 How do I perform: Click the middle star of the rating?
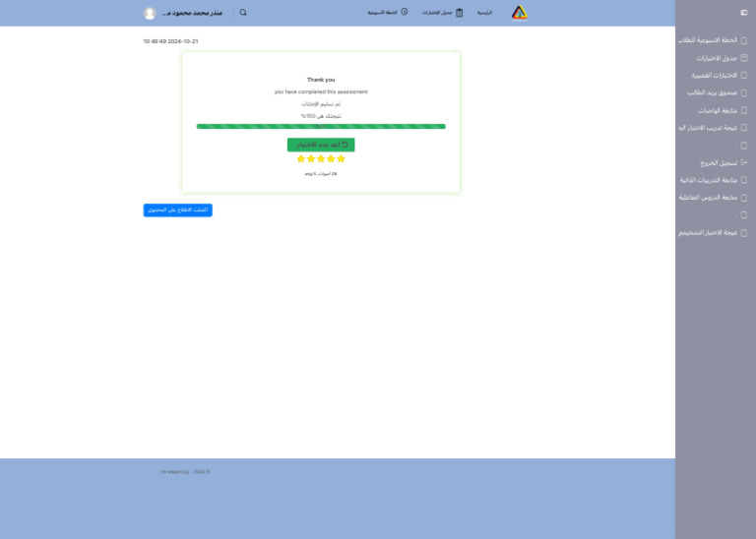click(x=321, y=159)
